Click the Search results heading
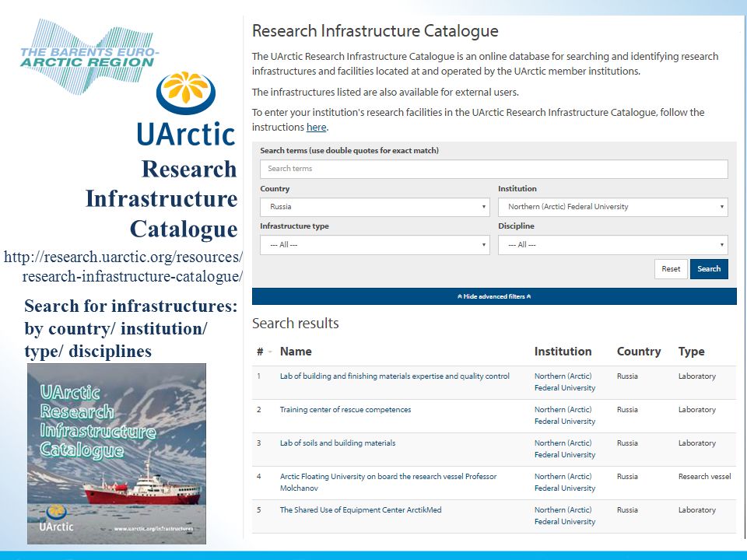 point(296,324)
